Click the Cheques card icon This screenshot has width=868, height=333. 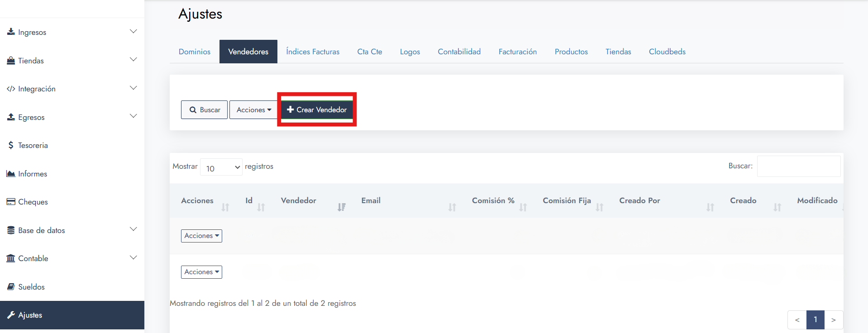tap(11, 202)
